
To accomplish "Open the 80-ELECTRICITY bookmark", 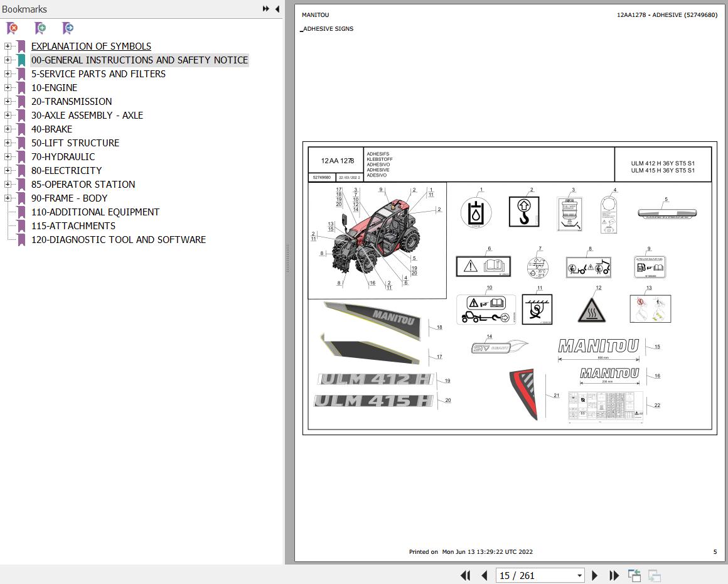I will pos(67,171).
